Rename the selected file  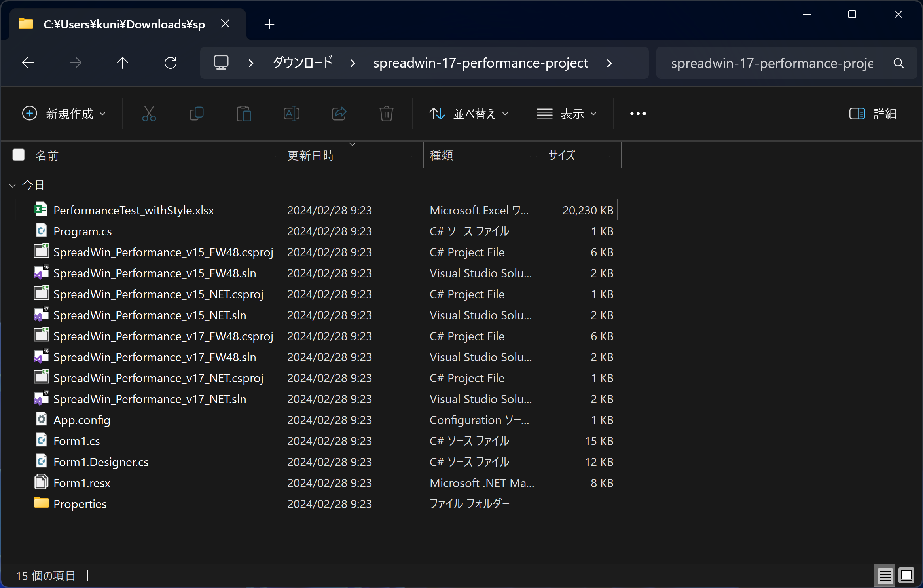292,114
